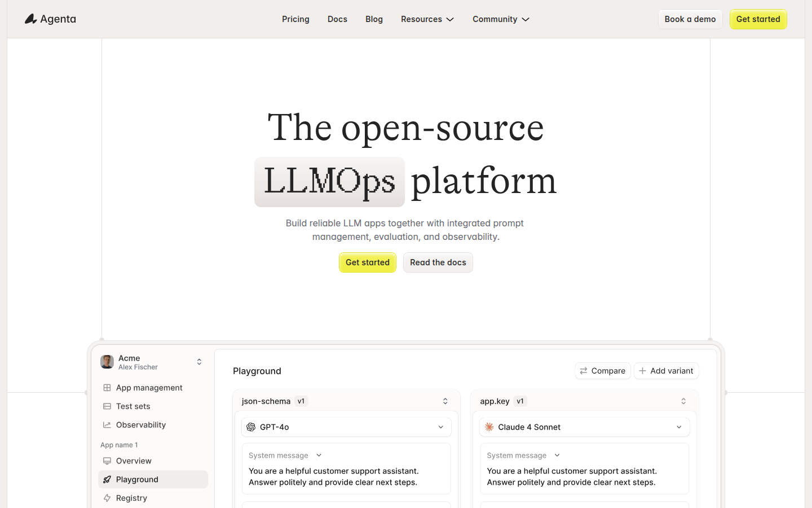Collapse the GPT-4o System message section

pos(319,456)
